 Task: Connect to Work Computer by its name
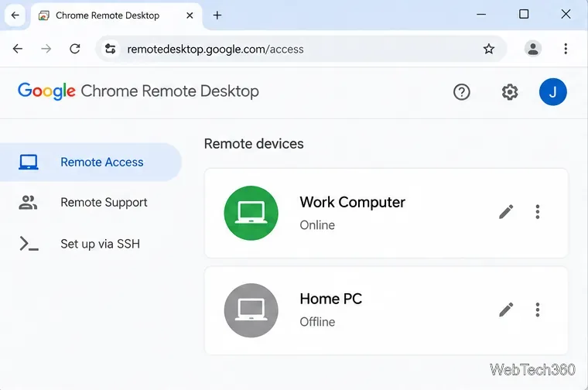[353, 202]
